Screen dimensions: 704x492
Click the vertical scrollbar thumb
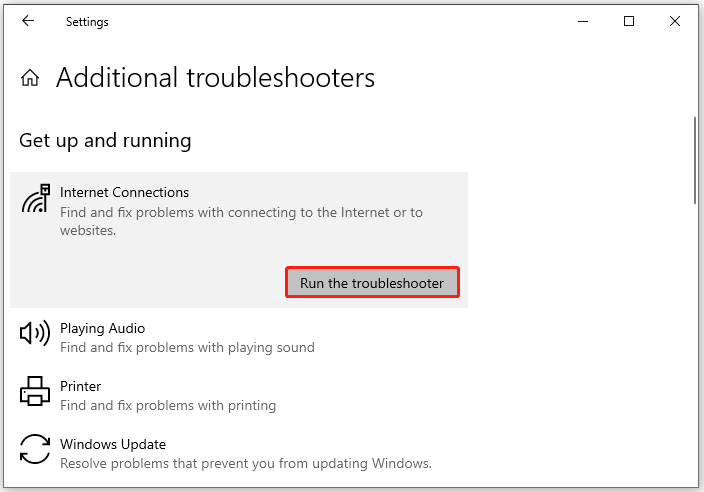tap(695, 161)
